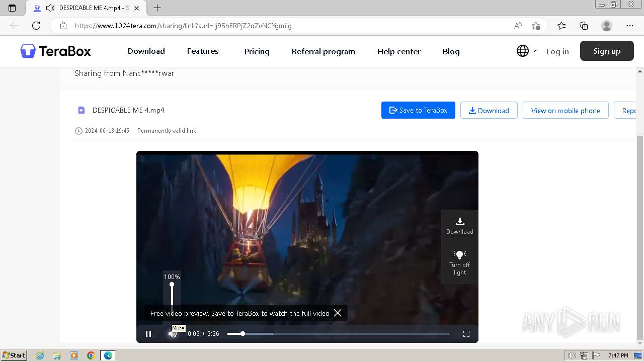Open the network icon in system tray

pyautogui.click(x=584, y=355)
